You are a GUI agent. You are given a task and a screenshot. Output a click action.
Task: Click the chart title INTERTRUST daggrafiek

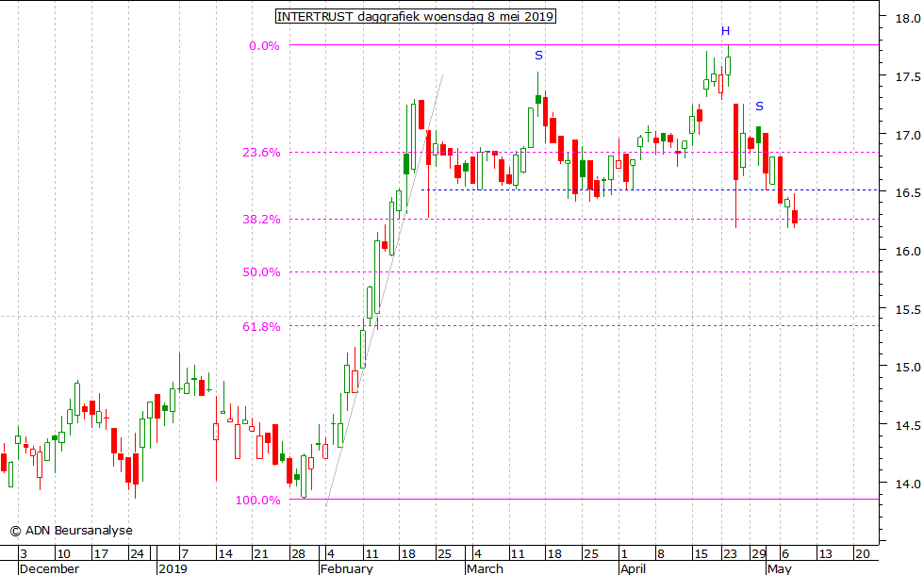pos(416,17)
